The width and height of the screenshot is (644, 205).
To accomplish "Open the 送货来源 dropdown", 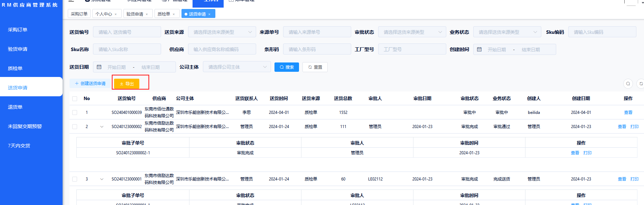I will coord(222,32).
